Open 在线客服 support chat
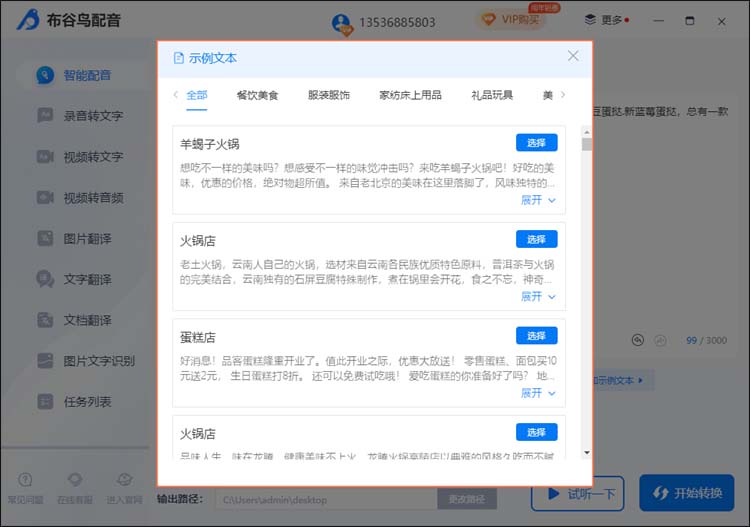 (75, 488)
